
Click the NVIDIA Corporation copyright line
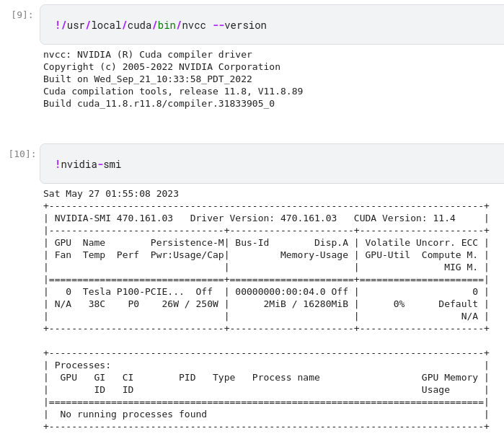click(x=162, y=67)
